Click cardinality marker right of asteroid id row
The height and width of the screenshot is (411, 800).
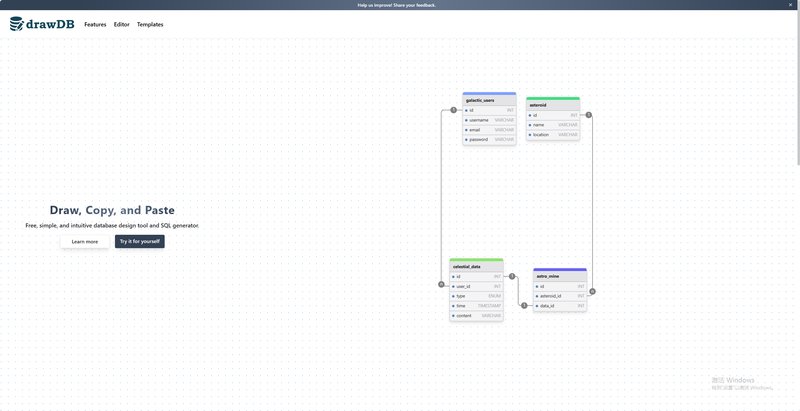coord(589,115)
